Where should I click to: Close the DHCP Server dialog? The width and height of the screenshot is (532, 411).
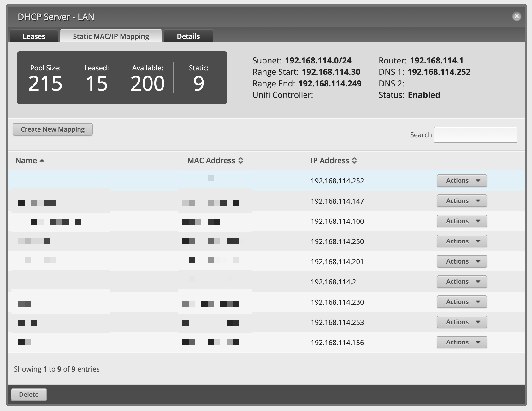(517, 16)
